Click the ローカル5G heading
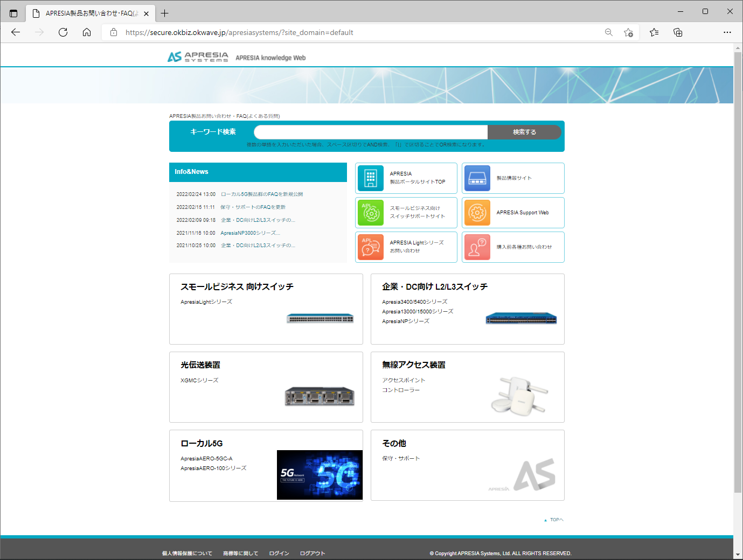The width and height of the screenshot is (743, 560). pyautogui.click(x=202, y=444)
